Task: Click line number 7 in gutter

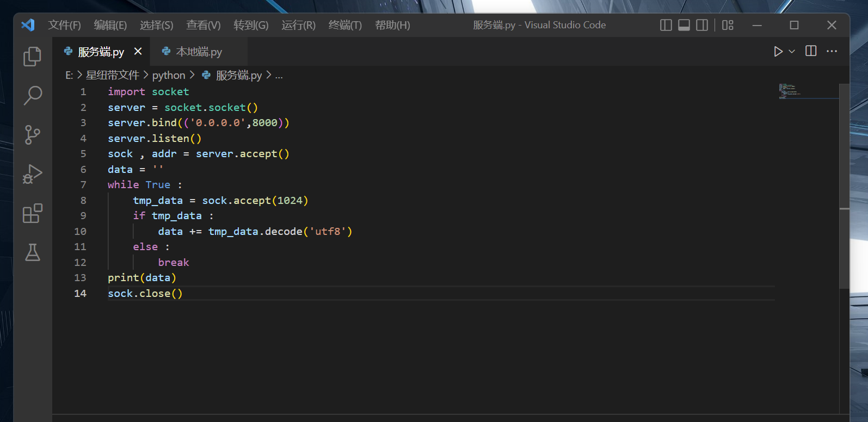Action: coord(83,185)
